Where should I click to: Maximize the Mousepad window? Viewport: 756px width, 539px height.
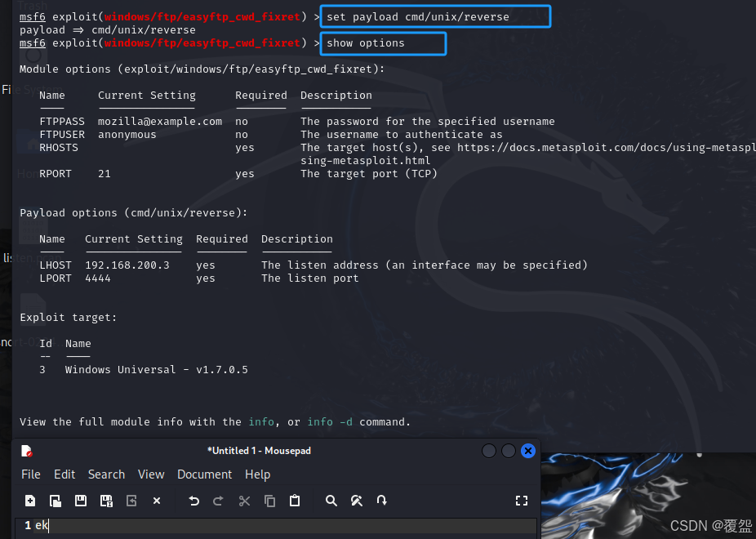click(x=509, y=451)
